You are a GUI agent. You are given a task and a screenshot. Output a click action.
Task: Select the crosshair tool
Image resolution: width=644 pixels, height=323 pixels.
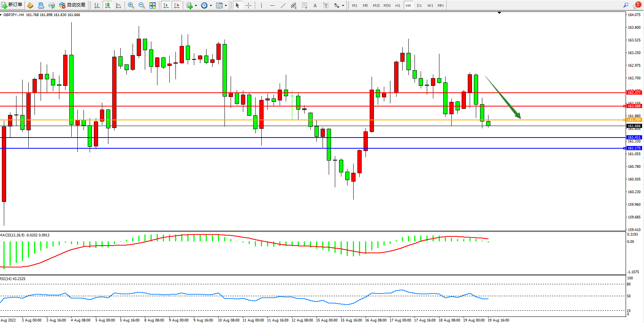[248, 5]
